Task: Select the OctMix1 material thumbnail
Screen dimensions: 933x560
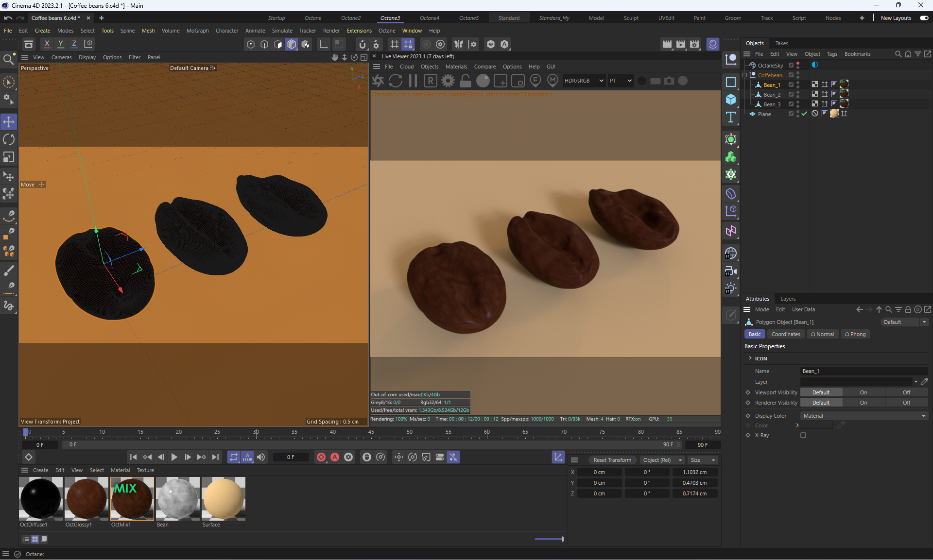Action: pos(132,499)
